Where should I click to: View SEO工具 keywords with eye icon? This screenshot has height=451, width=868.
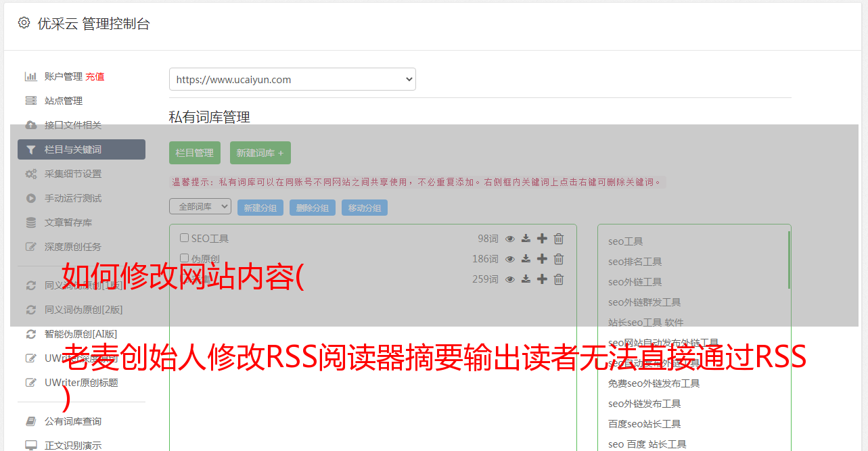pyautogui.click(x=510, y=239)
